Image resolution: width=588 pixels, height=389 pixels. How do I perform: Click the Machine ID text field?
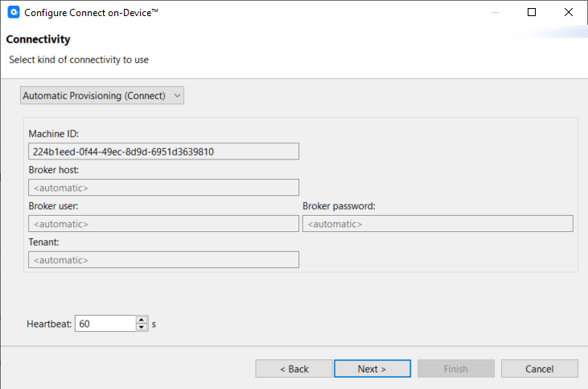click(163, 151)
